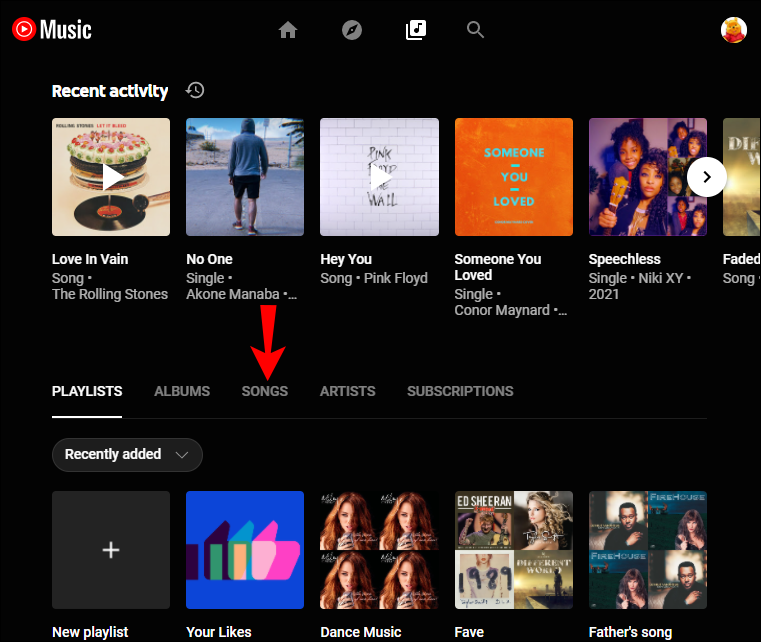Image resolution: width=761 pixels, height=642 pixels.
Task: Click the YouTube Music logo
Action: [x=52, y=30]
